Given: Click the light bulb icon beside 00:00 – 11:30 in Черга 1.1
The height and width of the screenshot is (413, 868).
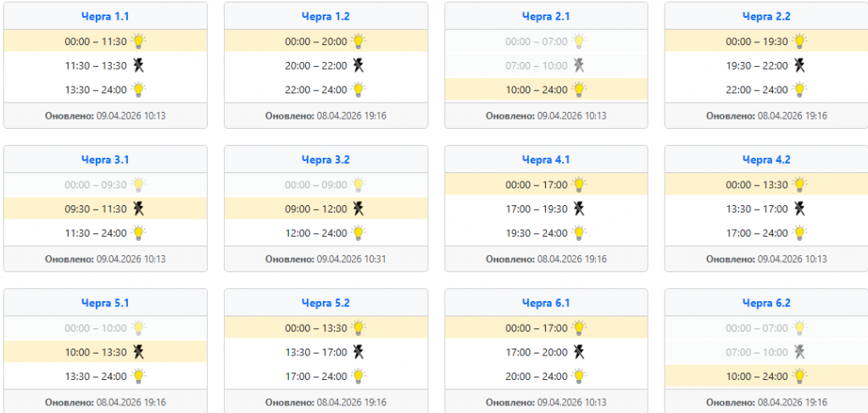Looking at the screenshot, I should pyautogui.click(x=138, y=41).
